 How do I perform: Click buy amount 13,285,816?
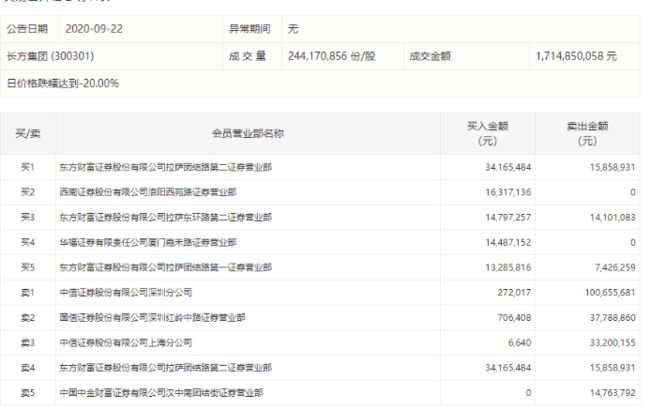pyautogui.click(x=508, y=267)
